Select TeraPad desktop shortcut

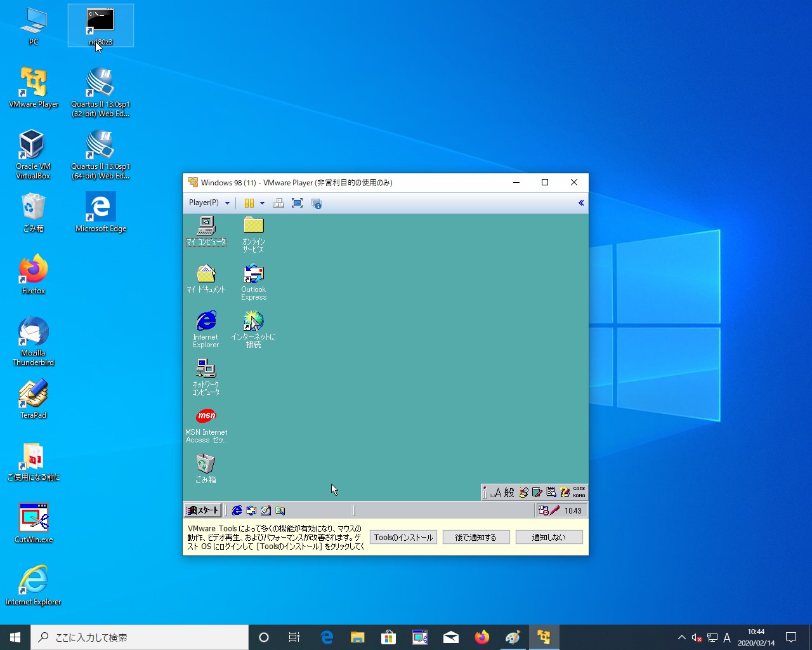pyautogui.click(x=34, y=399)
